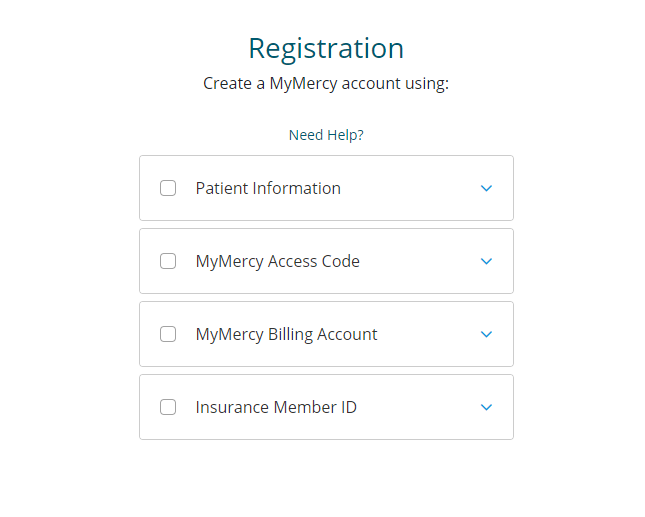Open the Need Help? link
Viewport: 645px width, 517px height.
click(x=326, y=135)
